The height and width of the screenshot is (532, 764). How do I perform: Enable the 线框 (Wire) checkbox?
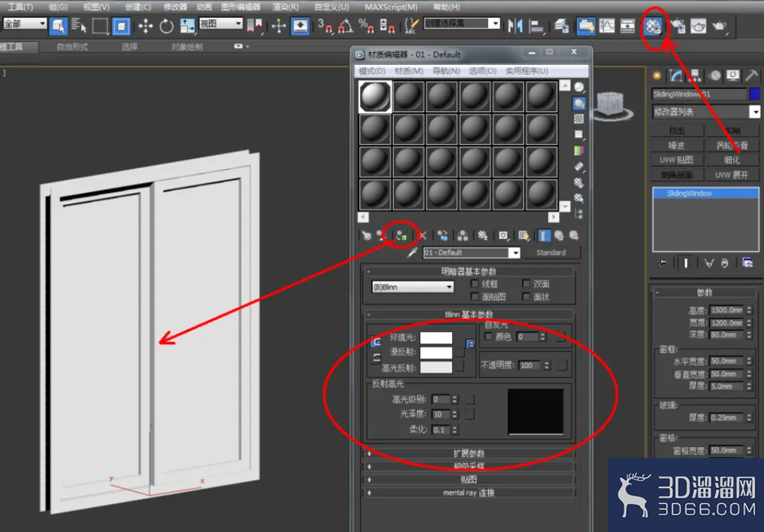coord(475,284)
